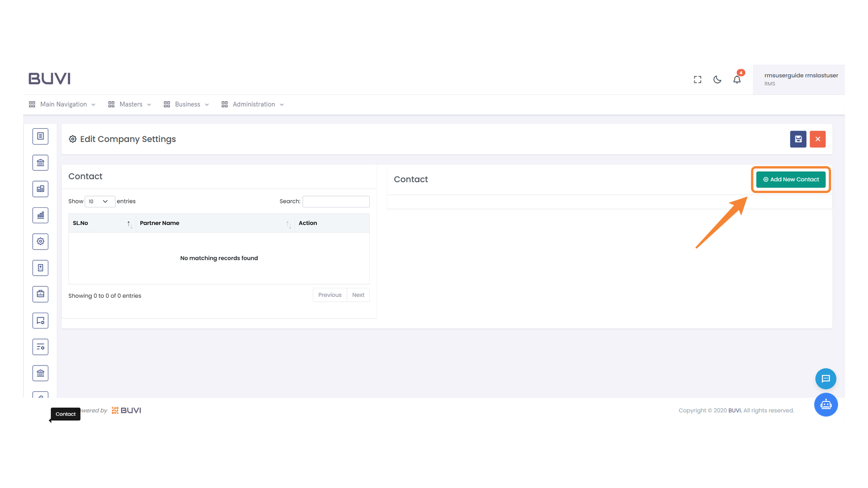Image resolution: width=868 pixels, height=488 pixels.
Task: Toggle dark mode with the moon icon
Action: coord(717,79)
